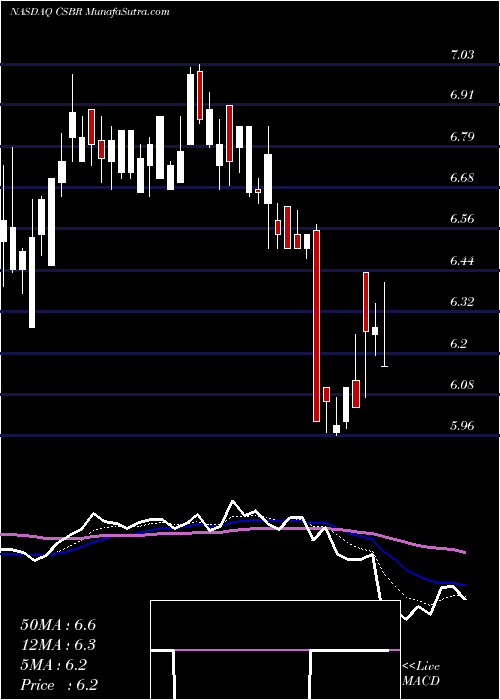Click the NASDAQ CSBR MunafaSutra.com title text

tap(89, 12)
